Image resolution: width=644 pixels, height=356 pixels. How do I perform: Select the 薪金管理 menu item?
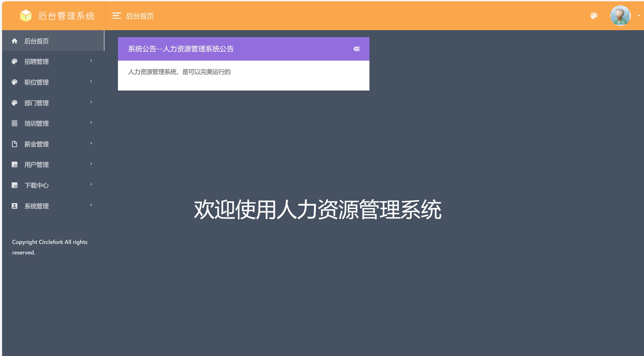point(37,144)
